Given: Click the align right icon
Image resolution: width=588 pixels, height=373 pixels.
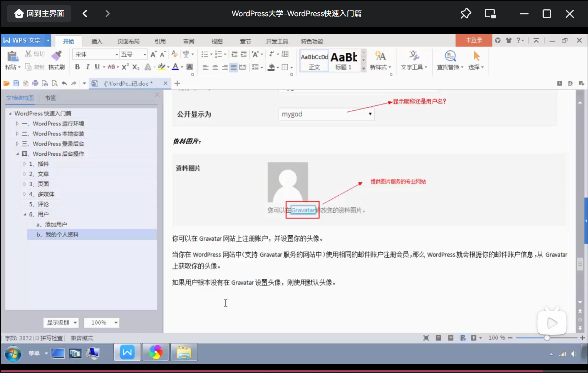Looking at the screenshot, I should (x=224, y=67).
